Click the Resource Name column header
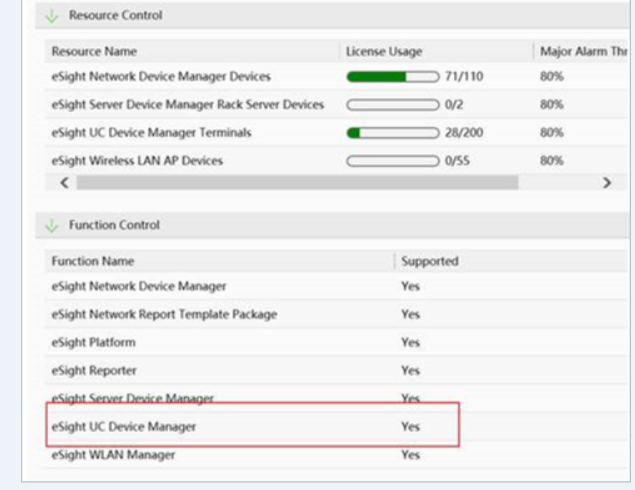Viewport: 635px width, 490px height. point(94,51)
